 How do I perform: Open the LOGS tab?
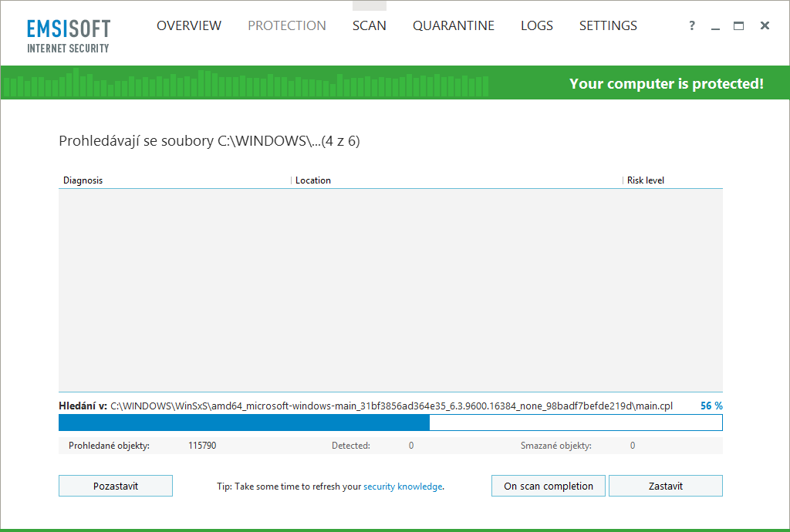tap(537, 25)
